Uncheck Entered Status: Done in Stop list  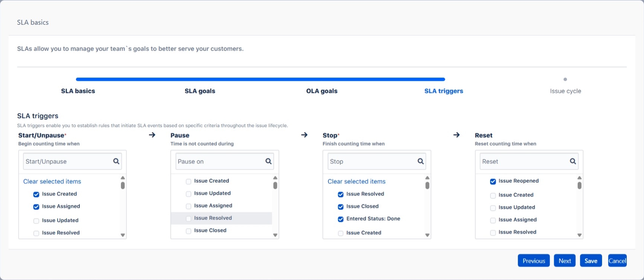341,219
